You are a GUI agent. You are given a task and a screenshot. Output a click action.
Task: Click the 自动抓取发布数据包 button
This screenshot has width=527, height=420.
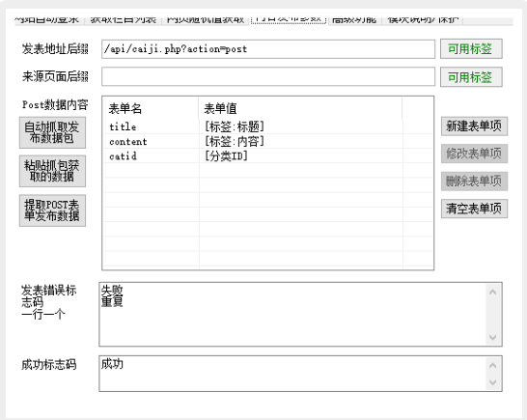52,132
